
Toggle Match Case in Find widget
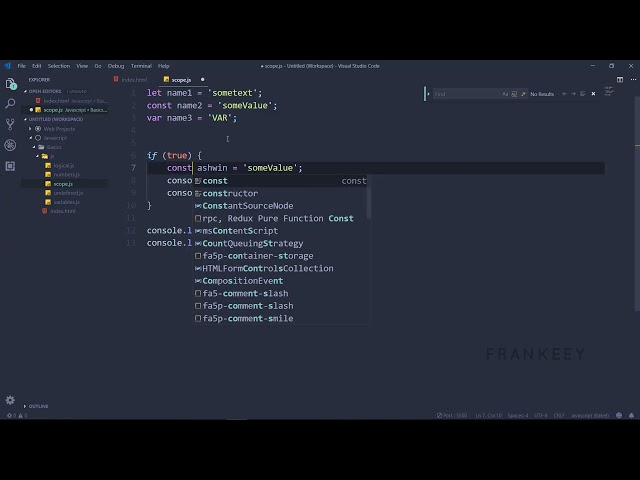(505, 94)
